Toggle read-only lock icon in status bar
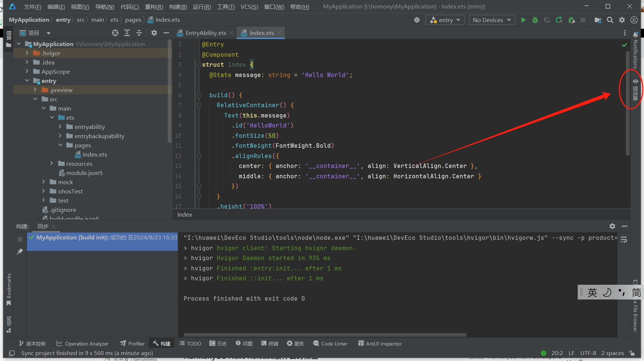 (x=632, y=353)
